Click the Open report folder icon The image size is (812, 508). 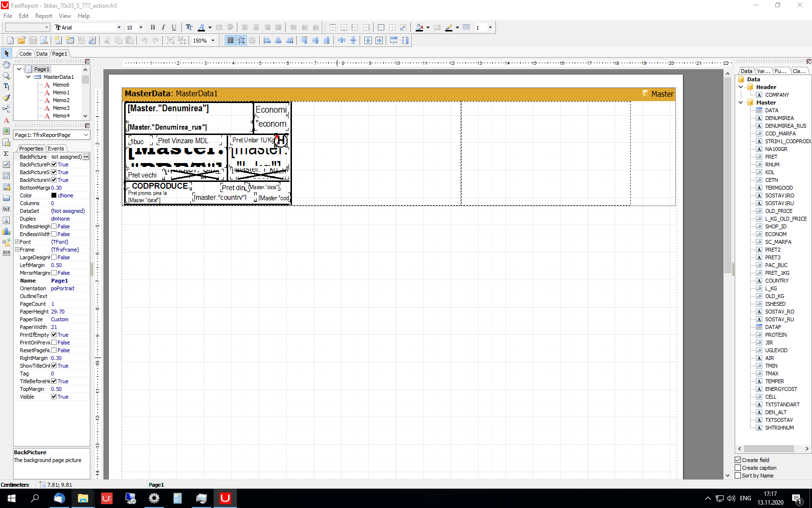click(21, 41)
